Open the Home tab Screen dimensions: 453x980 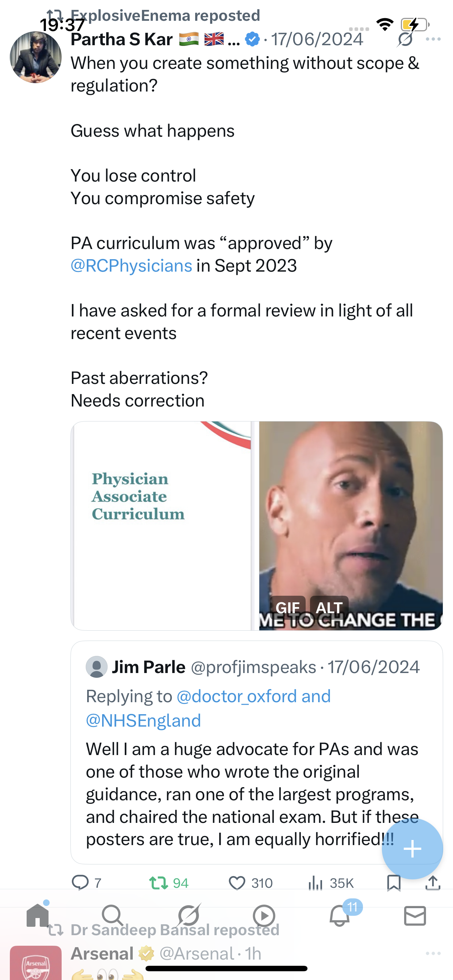(38, 915)
